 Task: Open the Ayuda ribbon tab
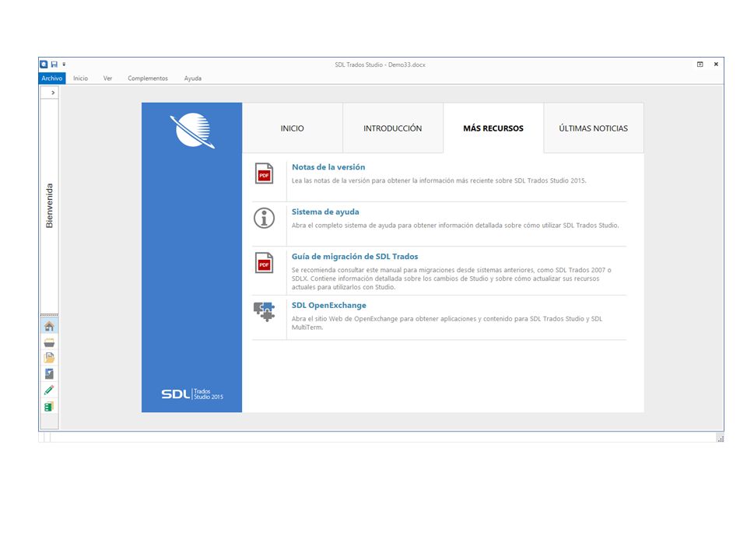tap(193, 78)
